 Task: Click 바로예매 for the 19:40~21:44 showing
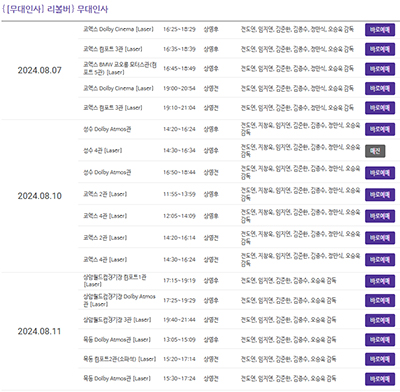[380, 320]
